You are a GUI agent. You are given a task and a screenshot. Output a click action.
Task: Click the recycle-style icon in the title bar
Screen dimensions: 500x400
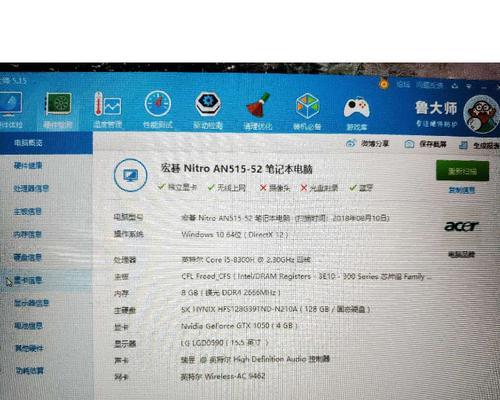tap(455, 86)
